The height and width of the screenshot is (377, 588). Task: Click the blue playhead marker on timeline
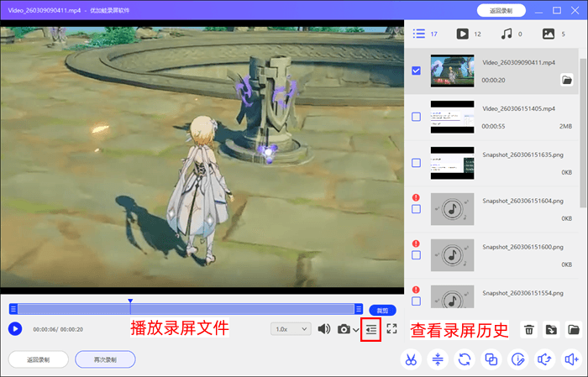coord(130,301)
